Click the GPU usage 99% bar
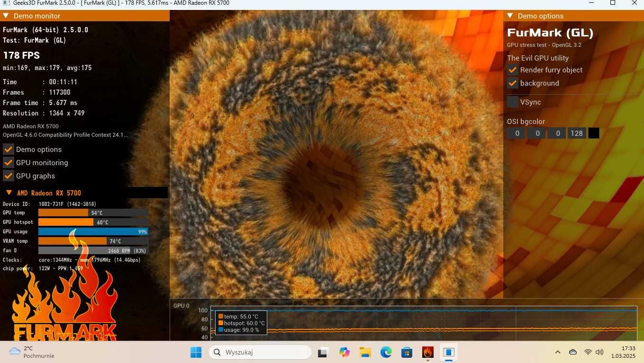The width and height of the screenshot is (644, 363). point(93,231)
